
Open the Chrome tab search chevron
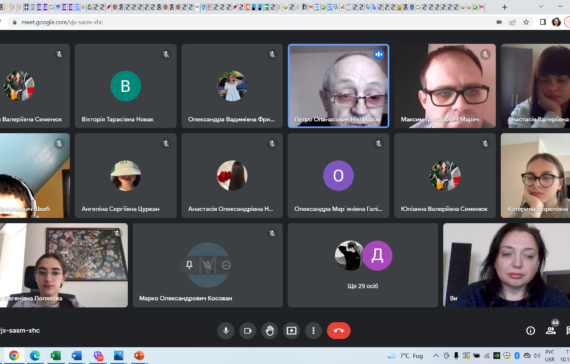tap(541, 7)
